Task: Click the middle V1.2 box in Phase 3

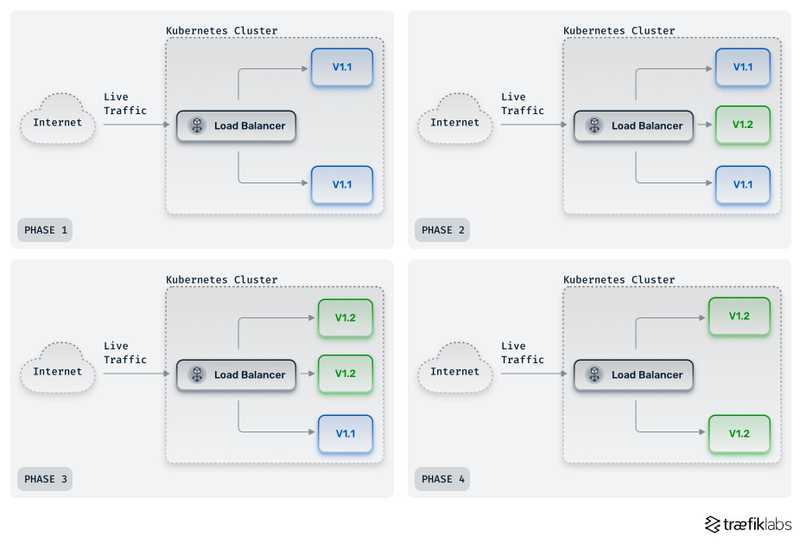Action: point(345,374)
